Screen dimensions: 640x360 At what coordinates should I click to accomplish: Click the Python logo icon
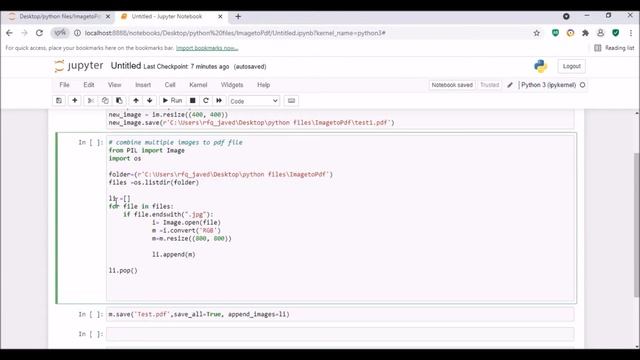(541, 66)
